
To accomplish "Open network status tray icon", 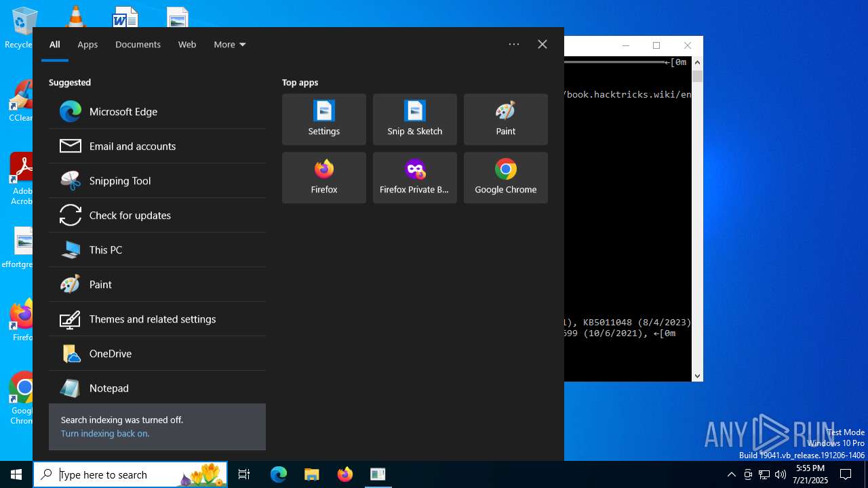I will pyautogui.click(x=764, y=474).
